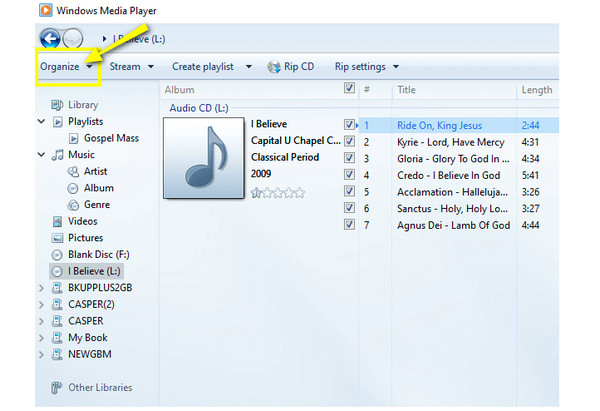Click the I Believe (L:) disc icon
Image resolution: width=600 pixels, height=411 pixels.
57,271
